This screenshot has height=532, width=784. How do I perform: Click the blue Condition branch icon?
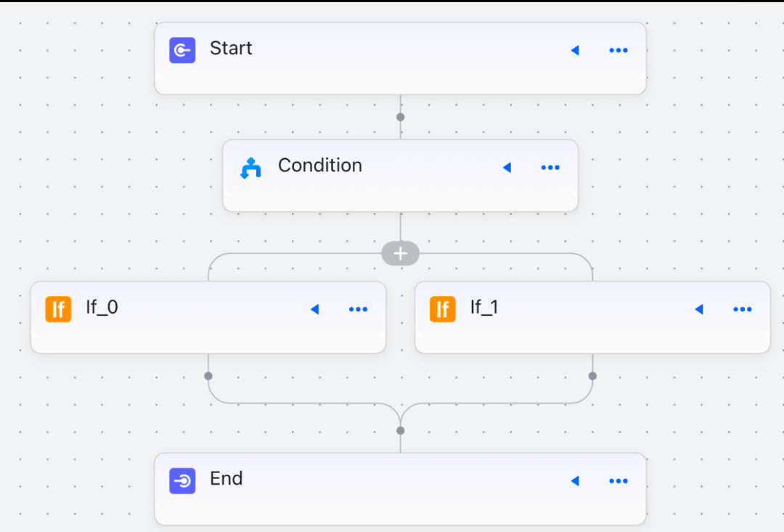coord(251,168)
